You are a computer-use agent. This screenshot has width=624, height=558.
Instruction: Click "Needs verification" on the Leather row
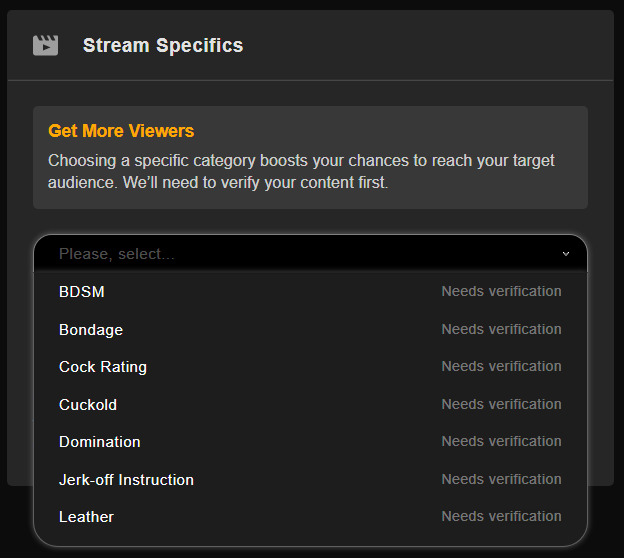(501, 516)
